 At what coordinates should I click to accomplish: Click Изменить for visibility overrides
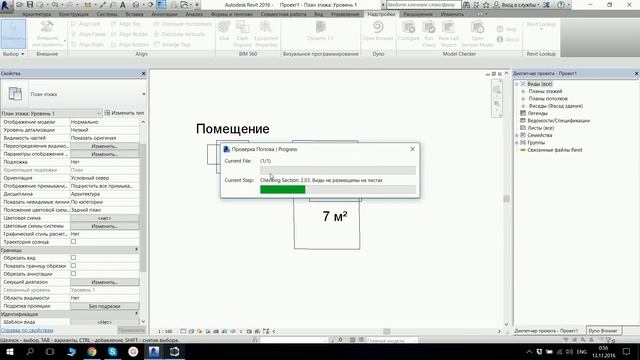point(104,146)
